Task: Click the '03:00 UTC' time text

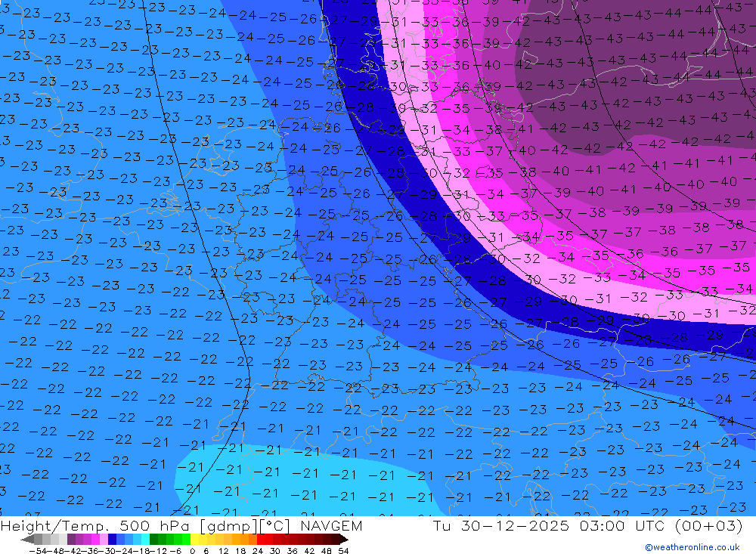Action: click(622, 526)
